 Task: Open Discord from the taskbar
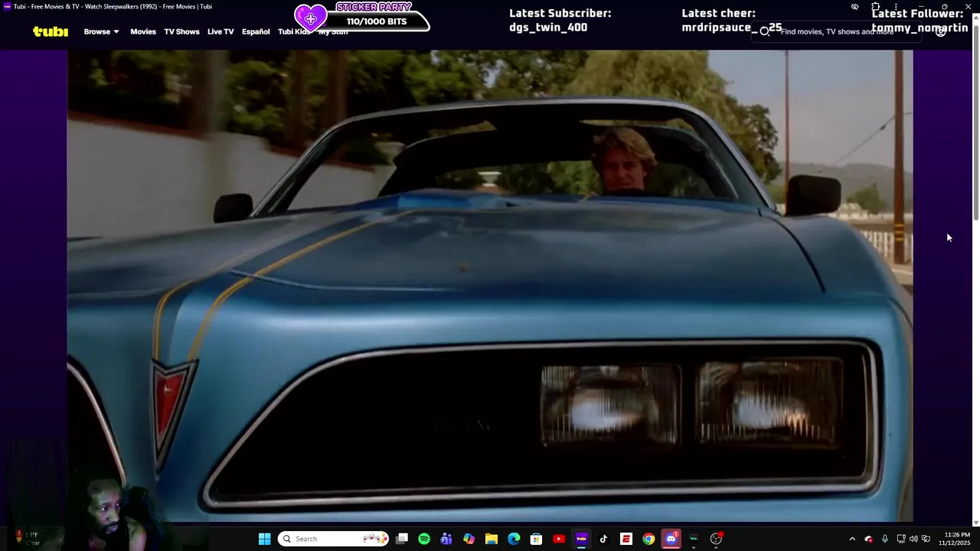(671, 539)
